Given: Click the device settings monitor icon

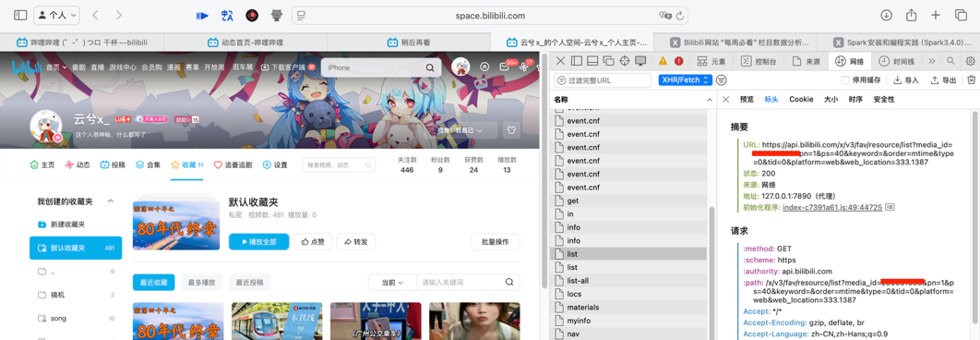Looking at the screenshot, I should click(x=640, y=61).
